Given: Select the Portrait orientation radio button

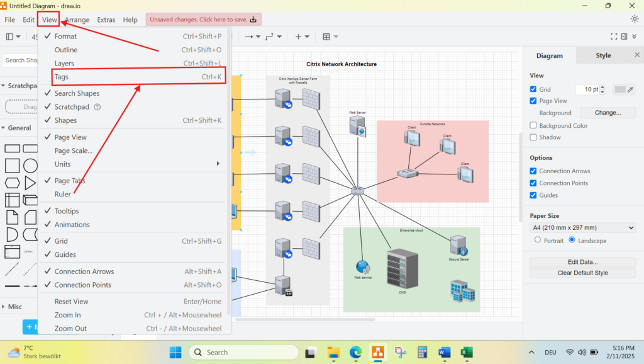Looking at the screenshot, I should click(537, 240).
